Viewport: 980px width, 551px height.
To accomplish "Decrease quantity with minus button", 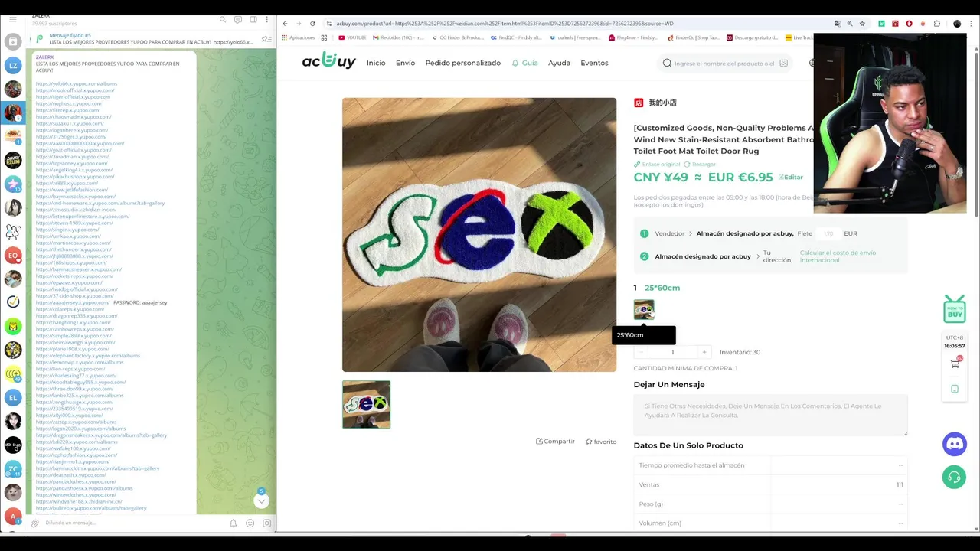I will tap(641, 352).
